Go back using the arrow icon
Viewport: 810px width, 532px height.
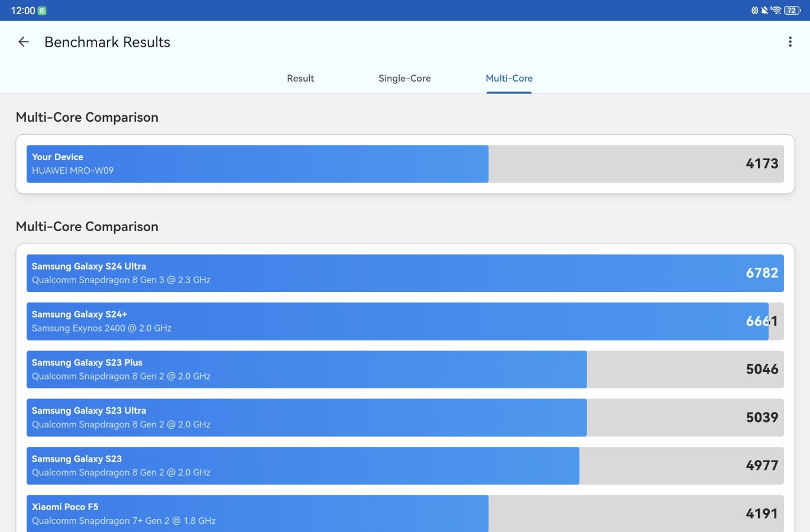click(x=24, y=42)
